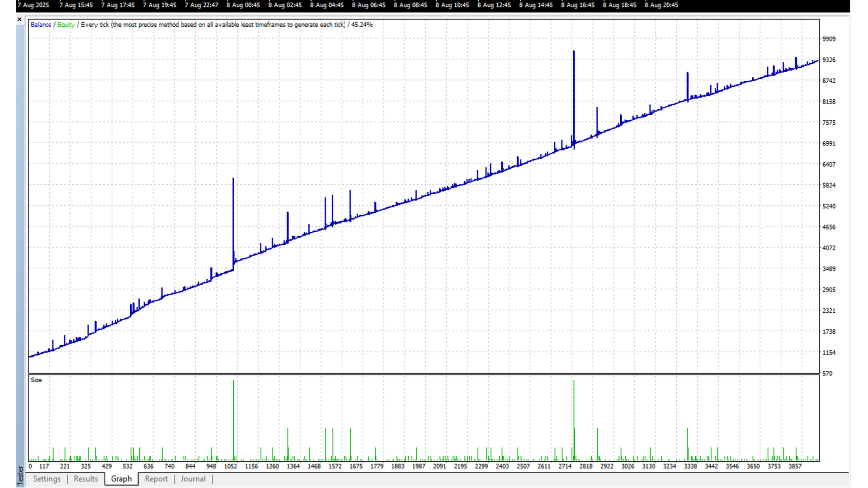Open the Results tab

(85, 479)
